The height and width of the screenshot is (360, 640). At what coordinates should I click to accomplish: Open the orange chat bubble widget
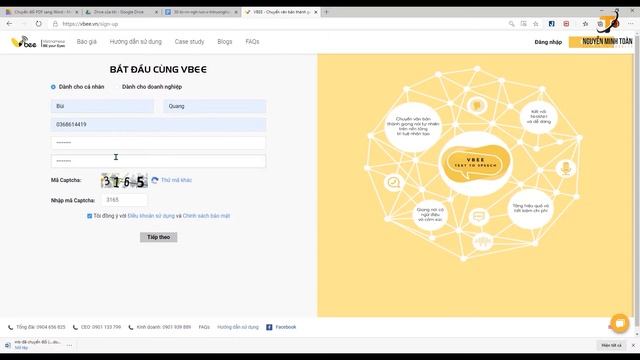(620, 324)
